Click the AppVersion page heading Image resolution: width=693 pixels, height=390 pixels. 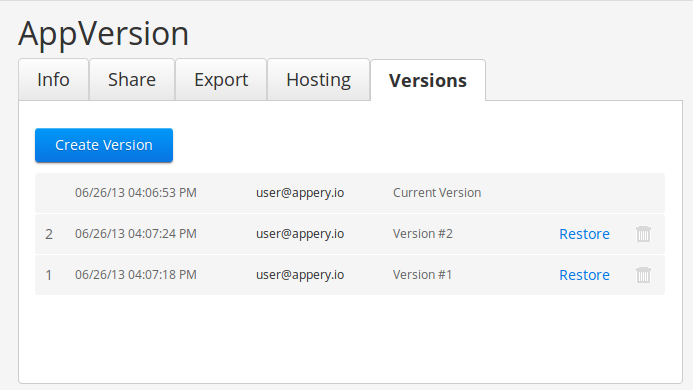point(103,34)
